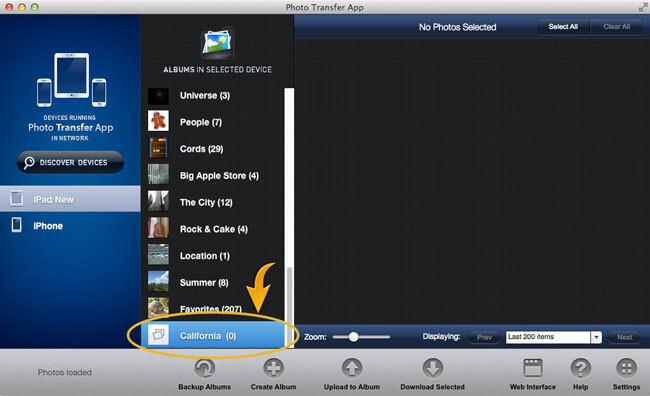
Task: Click the Discover Devices button
Action: pyautogui.click(x=70, y=162)
